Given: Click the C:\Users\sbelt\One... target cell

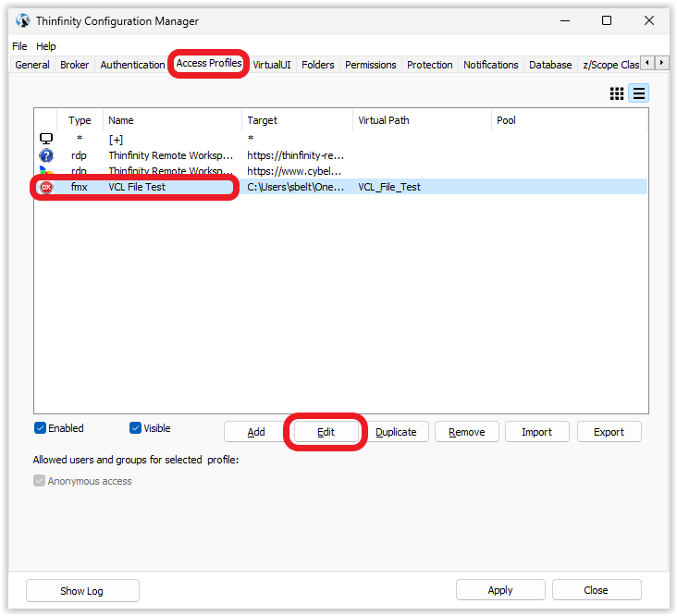Looking at the screenshot, I should (x=296, y=187).
